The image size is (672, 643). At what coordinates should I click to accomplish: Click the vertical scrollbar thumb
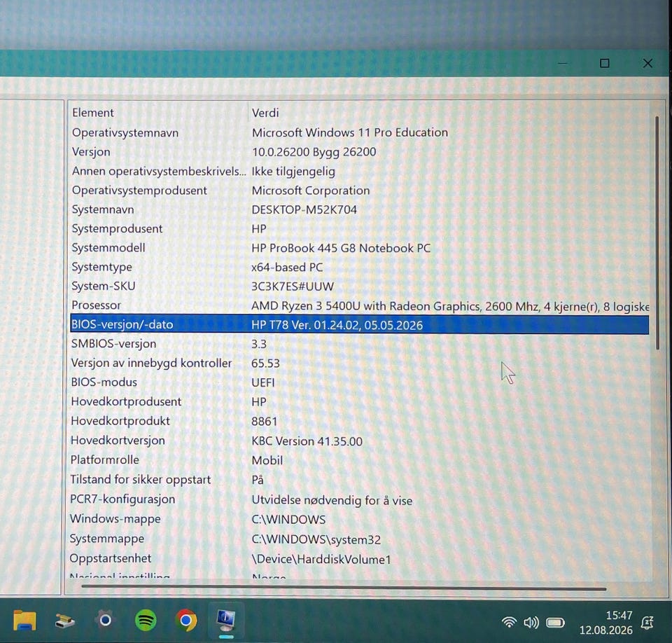click(657, 233)
